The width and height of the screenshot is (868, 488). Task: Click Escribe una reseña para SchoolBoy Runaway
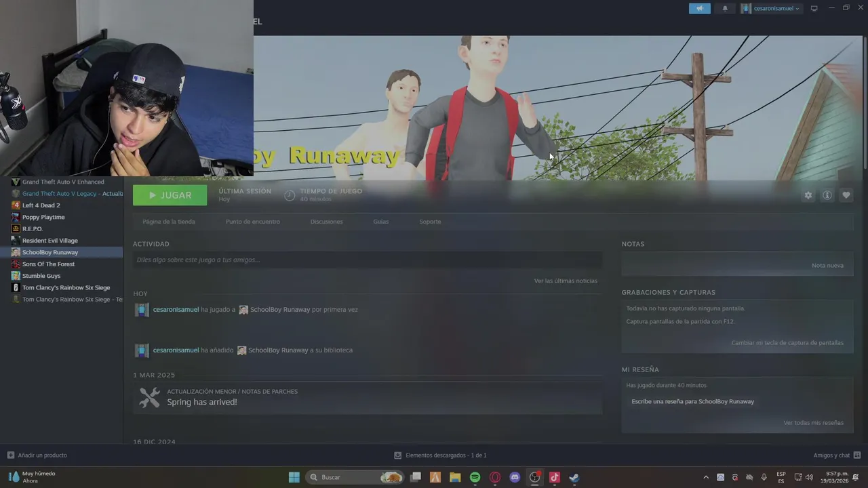point(692,401)
